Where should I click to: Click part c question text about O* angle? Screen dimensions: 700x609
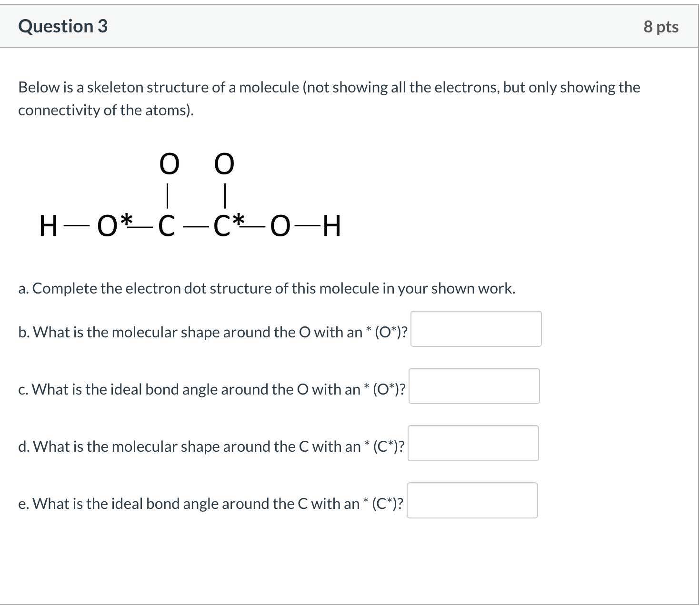211,389
